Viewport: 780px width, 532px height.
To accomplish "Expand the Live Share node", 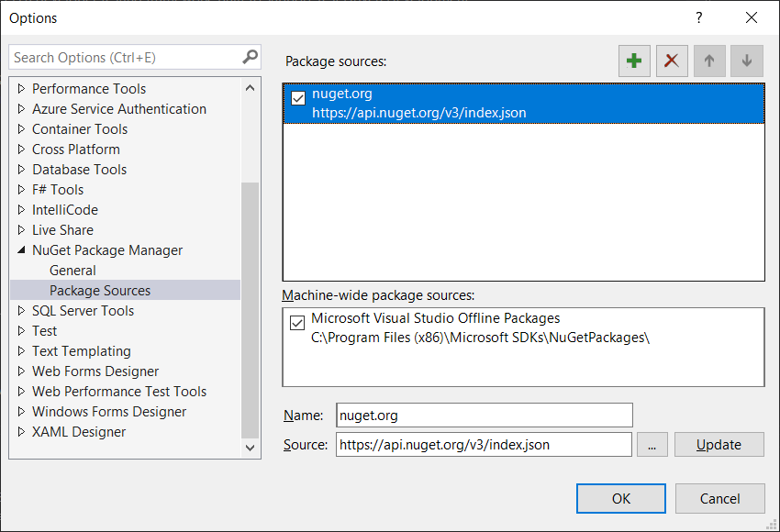I will tap(21, 229).
